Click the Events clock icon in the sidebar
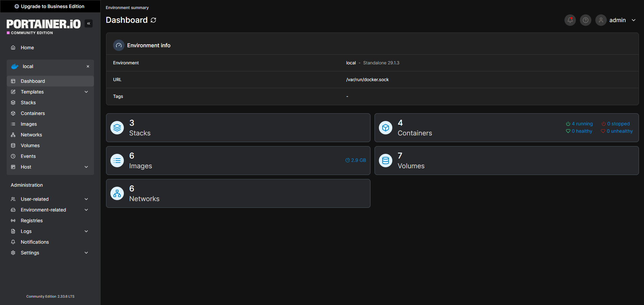 [13, 156]
